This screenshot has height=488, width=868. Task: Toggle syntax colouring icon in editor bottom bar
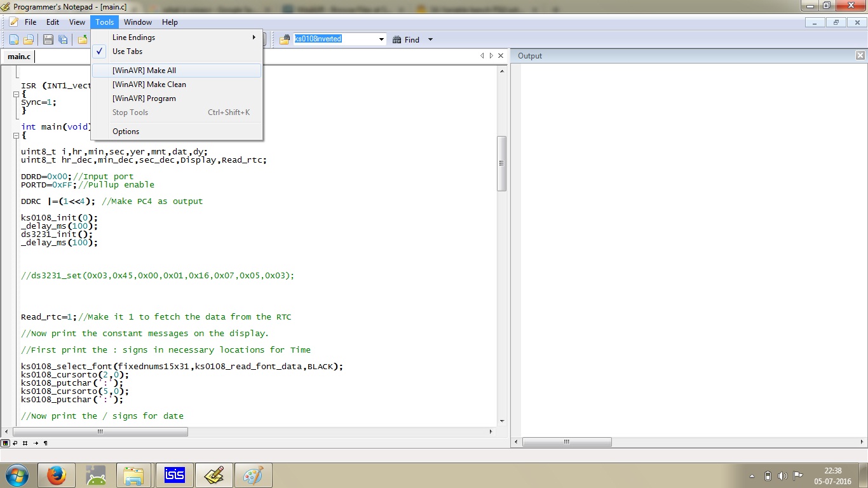click(5, 443)
